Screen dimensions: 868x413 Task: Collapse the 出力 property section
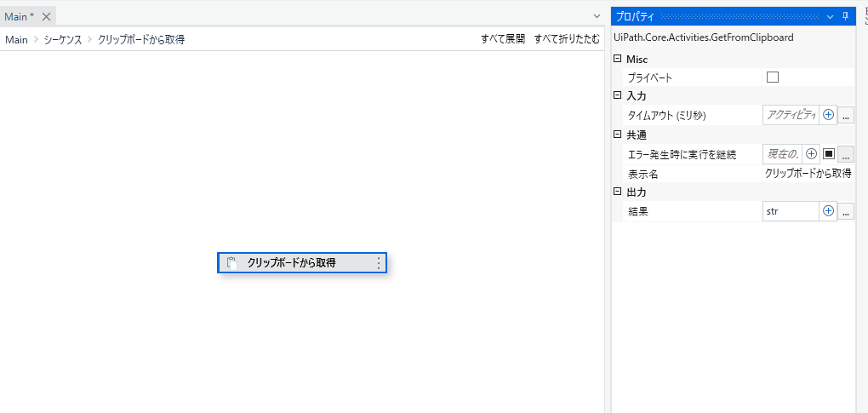tap(617, 192)
